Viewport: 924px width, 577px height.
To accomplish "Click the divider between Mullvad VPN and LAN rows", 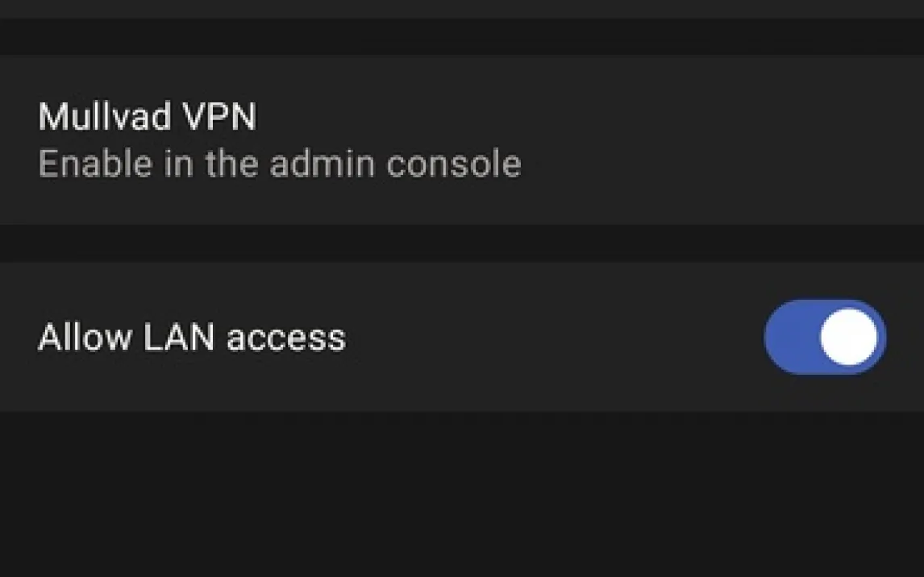I will (x=462, y=243).
